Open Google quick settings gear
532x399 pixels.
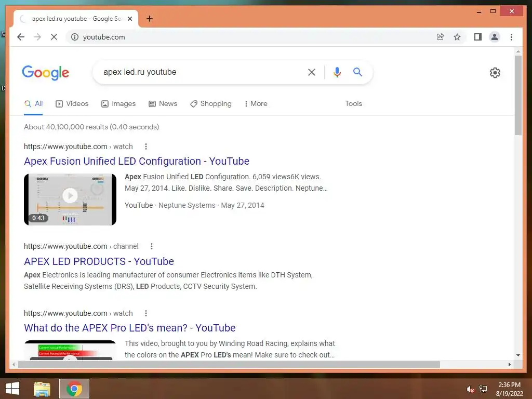pos(495,72)
